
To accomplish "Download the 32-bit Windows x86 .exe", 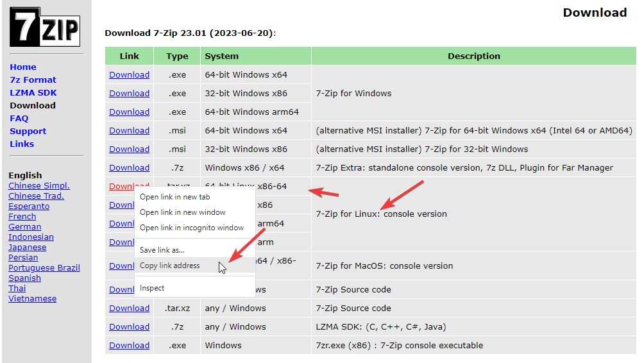I will tap(129, 94).
